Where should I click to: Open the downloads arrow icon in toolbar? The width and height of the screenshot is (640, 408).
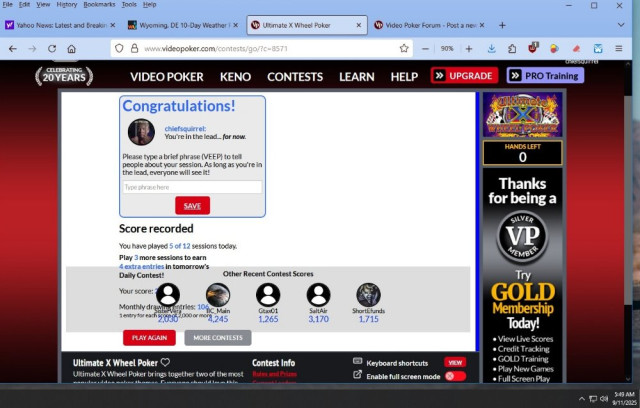click(492, 49)
